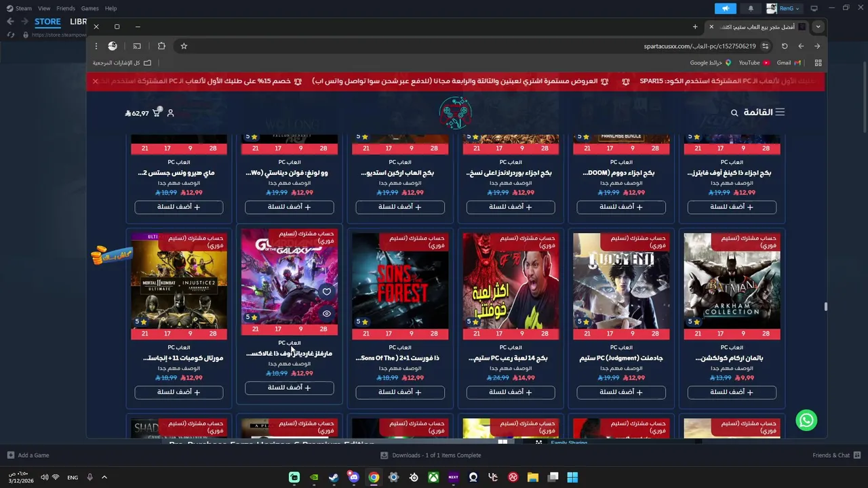Add جادمنت Judgment to cart
Viewport: 868px width, 488px height.
pos(621,392)
